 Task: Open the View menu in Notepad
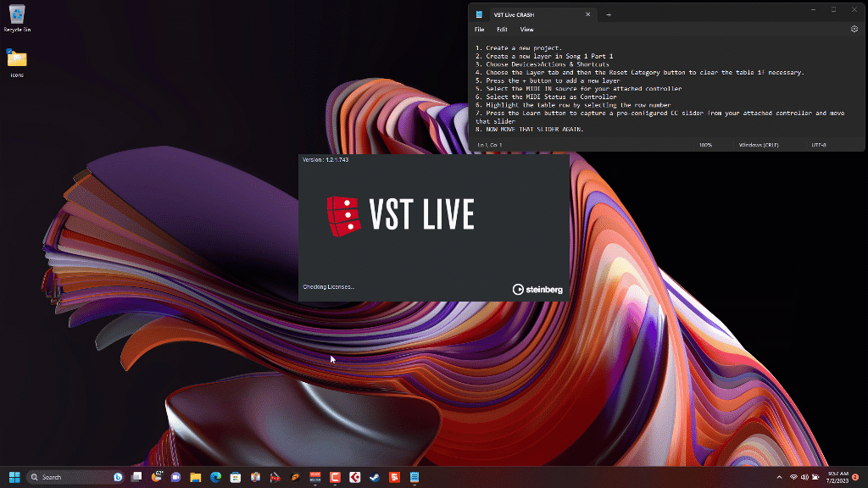(x=526, y=29)
